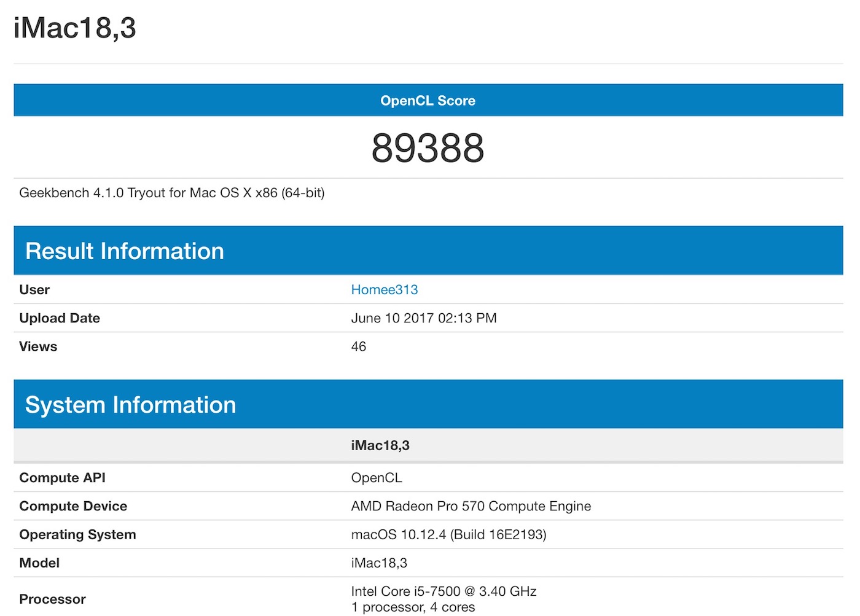Click the Operating System label
860x616 pixels.
[x=77, y=534]
